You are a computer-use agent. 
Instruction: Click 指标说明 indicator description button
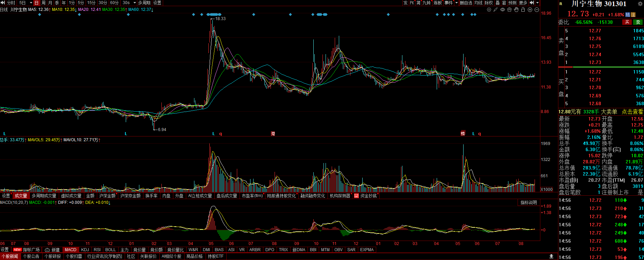tap(529, 202)
